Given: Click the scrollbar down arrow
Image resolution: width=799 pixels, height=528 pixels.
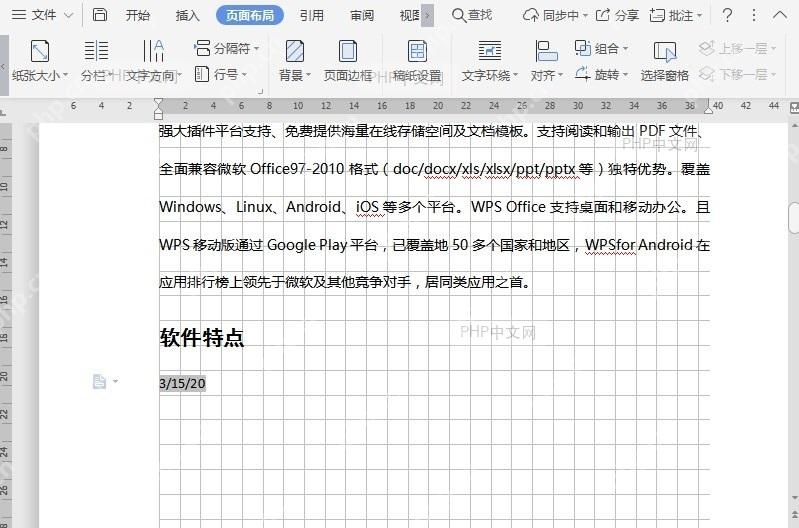Looking at the screenshot, I should 794,498.
